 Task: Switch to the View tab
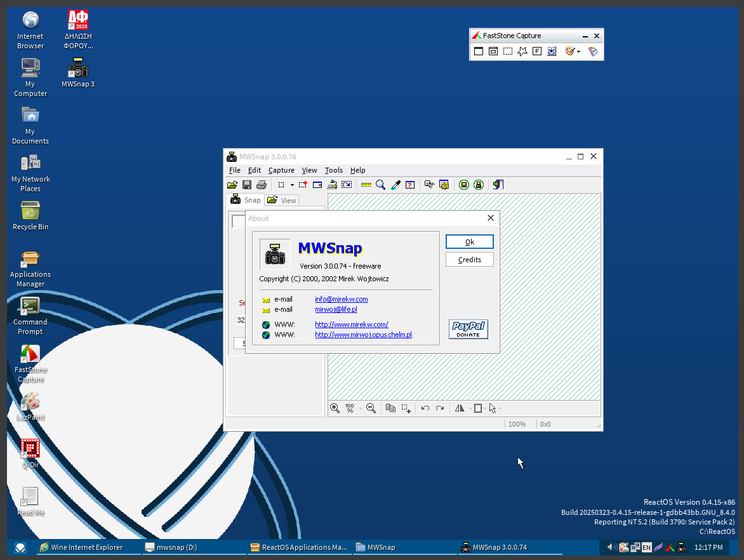click(281, 200)
